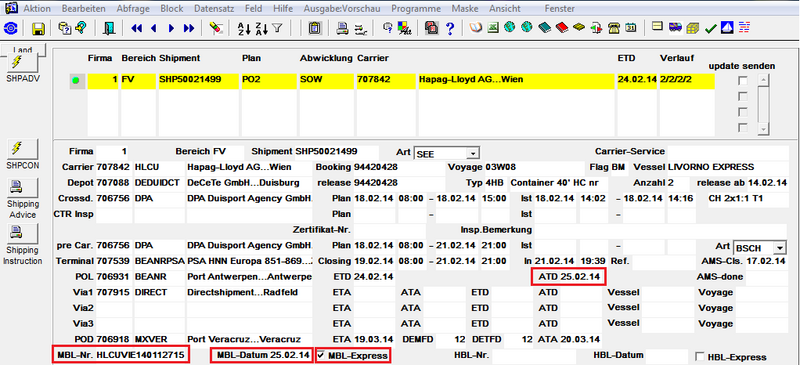Image resolution: width=800 pixels, height=365 pixels.
Task: Click the Shipping Instruction printer button
Action: pyautogui.click(x=22, y=233)
